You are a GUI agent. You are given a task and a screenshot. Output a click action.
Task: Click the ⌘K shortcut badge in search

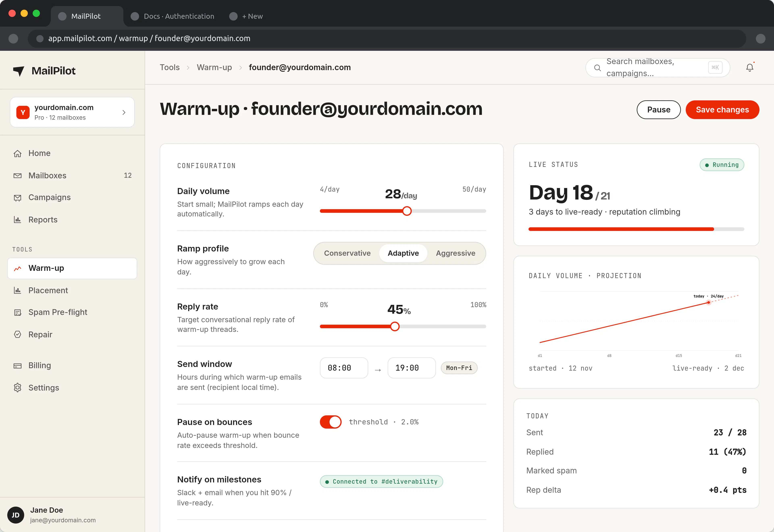pos(715,67)
